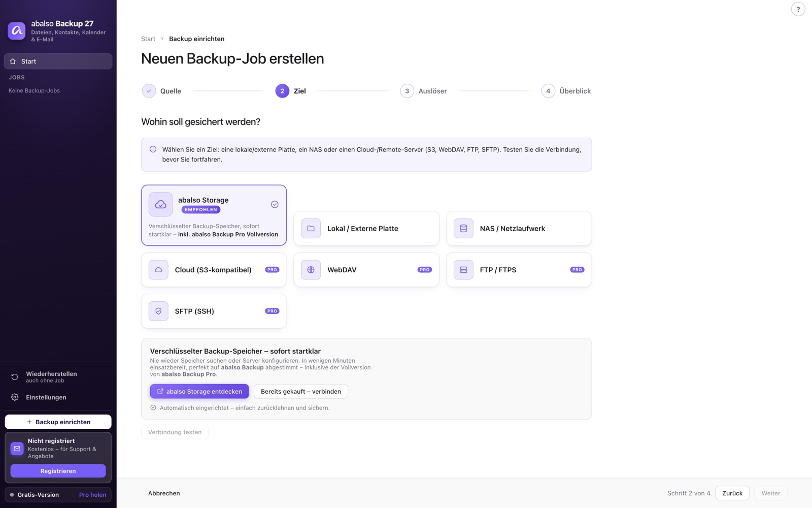Click the Start breadcrumb link
812x508 pixels.
click(148, 39)
